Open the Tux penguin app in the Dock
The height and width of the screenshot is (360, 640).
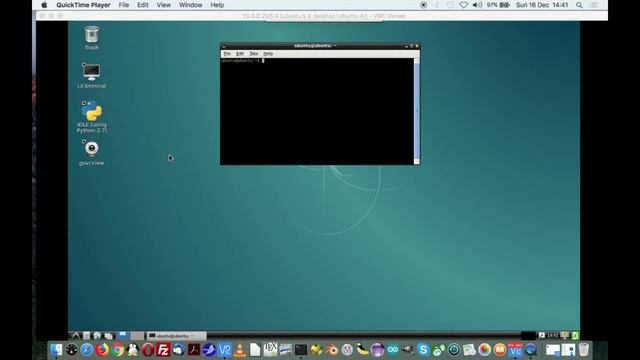pyautogui.click(x=133, y=350)
